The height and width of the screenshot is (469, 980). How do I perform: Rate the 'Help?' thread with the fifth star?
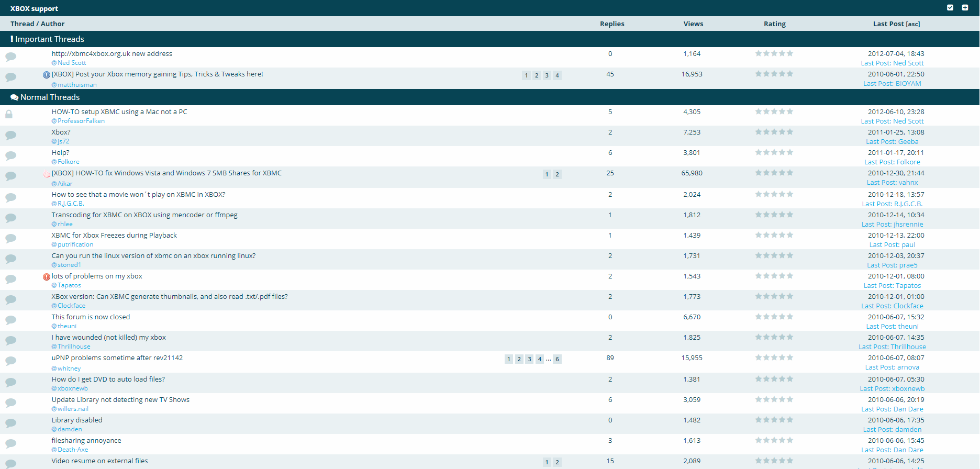coord(790,152)
